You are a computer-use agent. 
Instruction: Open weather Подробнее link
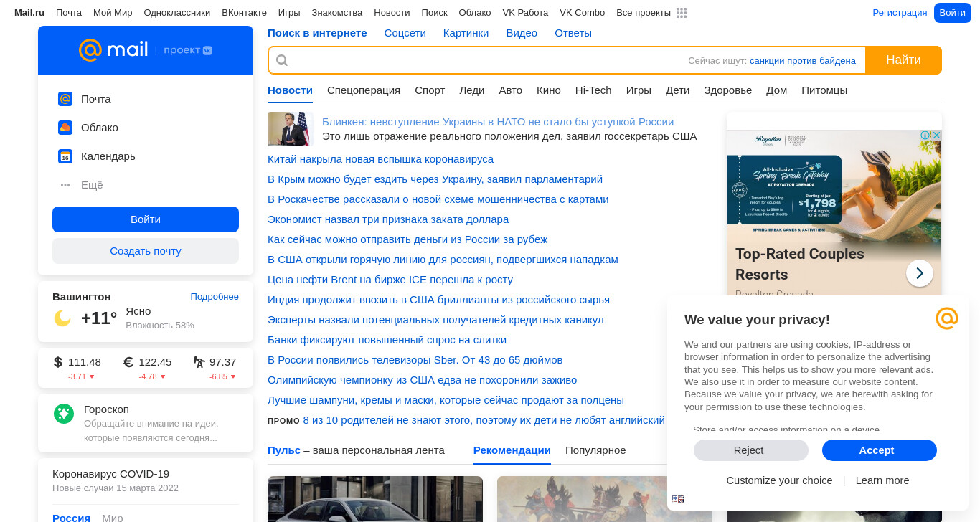(x=215, y=297)
